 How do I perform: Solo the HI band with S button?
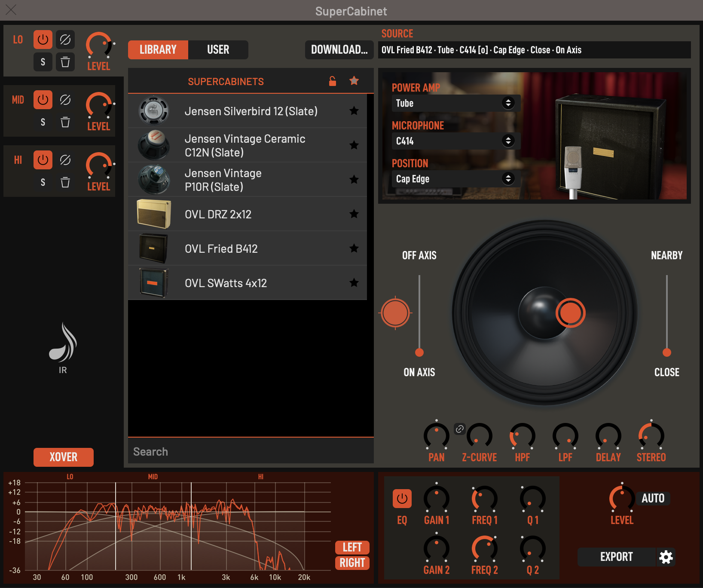click(43, 183)
